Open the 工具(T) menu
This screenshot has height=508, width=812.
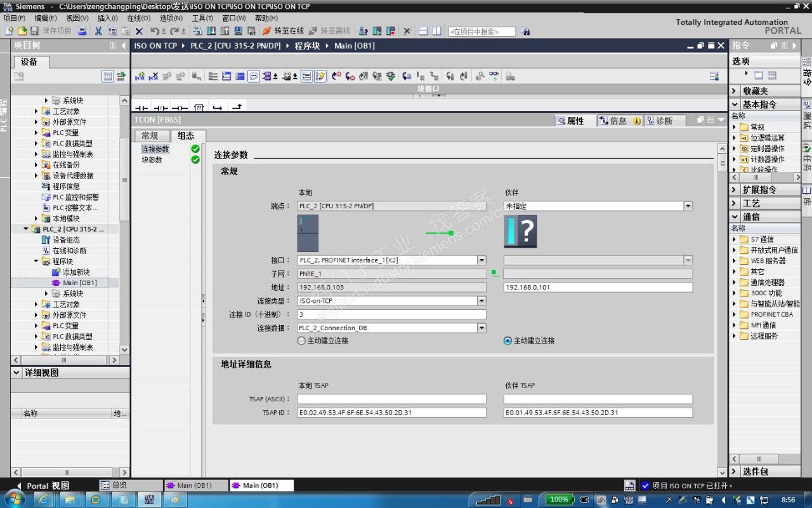(x=202, y=18)
